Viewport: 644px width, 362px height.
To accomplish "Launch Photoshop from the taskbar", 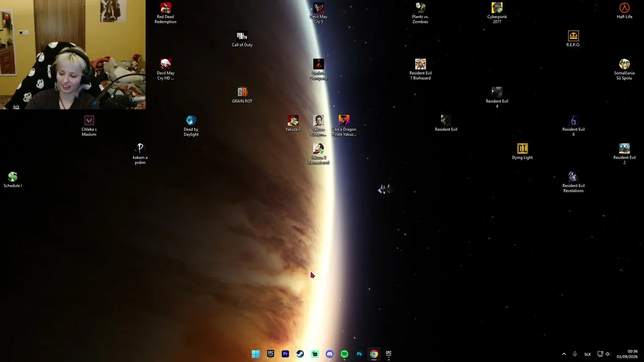I will (x=359, y=354).
